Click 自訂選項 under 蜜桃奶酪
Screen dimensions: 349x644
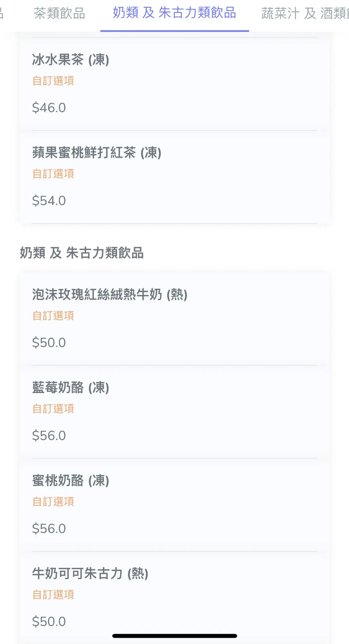point(53,502)
